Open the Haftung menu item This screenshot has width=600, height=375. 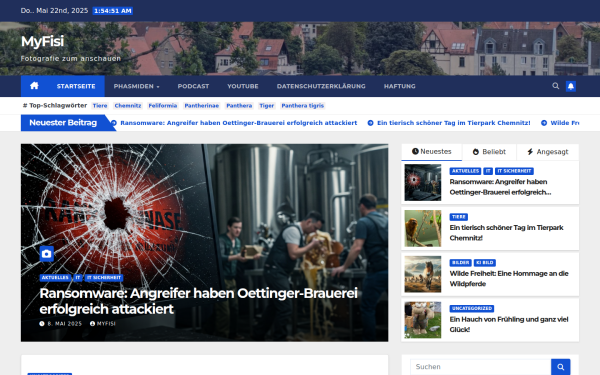click(399, 86)
